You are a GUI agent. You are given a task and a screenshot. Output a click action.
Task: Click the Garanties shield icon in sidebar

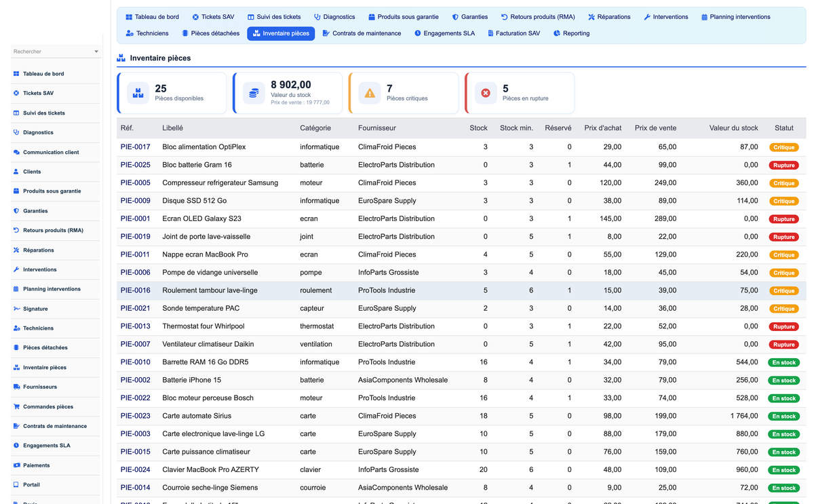[16, 211]
